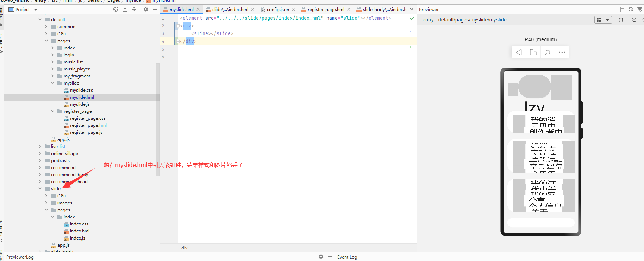
Task: Switch to the slide\...\index.hml tab
Action: [227, 10]
